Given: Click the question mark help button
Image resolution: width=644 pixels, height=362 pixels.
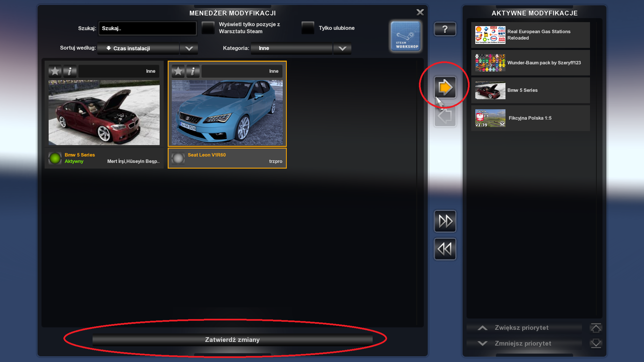Looking at the screenshot, I should point(445,29).
